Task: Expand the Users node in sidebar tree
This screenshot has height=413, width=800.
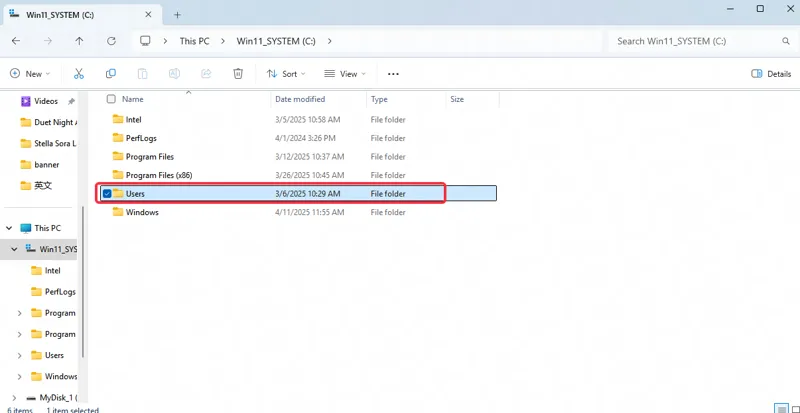Action: click(19, 355)
